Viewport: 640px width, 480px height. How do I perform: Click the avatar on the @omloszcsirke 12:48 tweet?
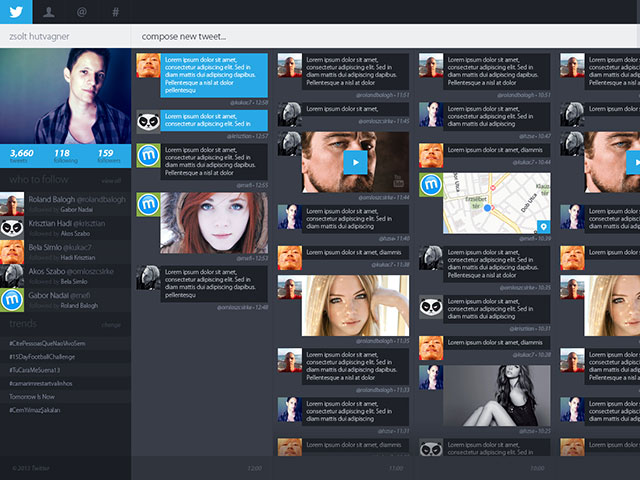[148, 278]
